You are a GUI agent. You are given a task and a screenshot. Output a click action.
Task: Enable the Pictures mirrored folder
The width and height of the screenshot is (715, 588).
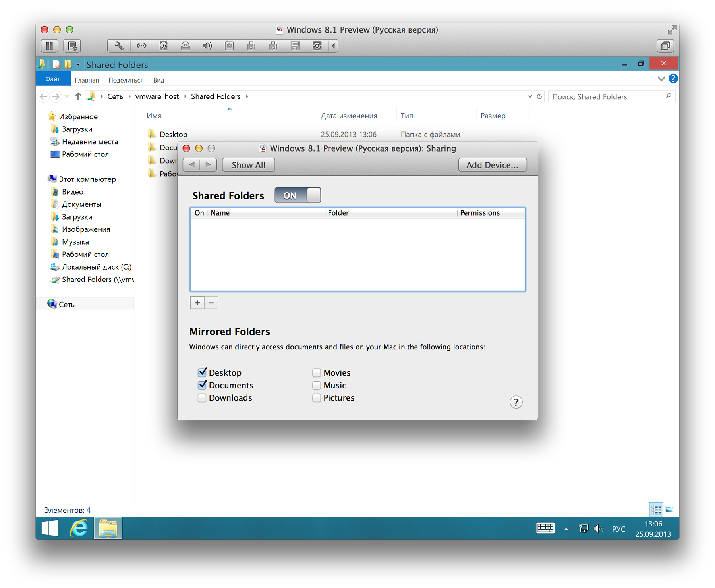click(x=317, y=398)
